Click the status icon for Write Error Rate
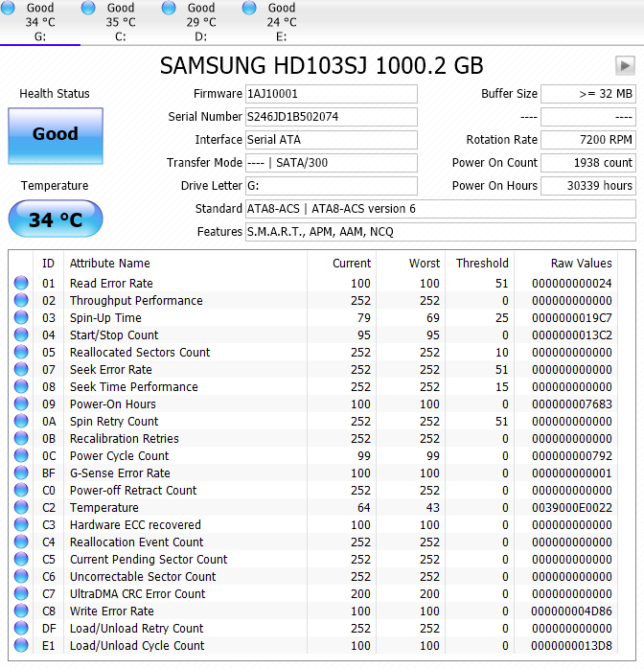 point(21,611)
